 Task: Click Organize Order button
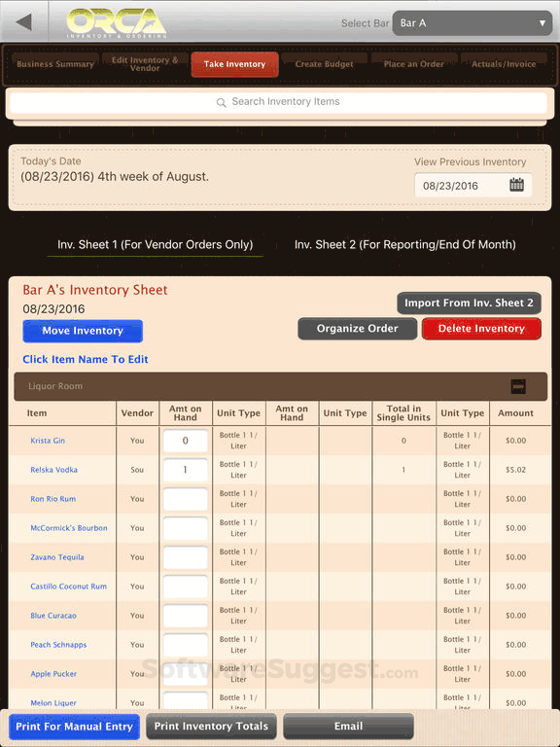pos(357,329)
